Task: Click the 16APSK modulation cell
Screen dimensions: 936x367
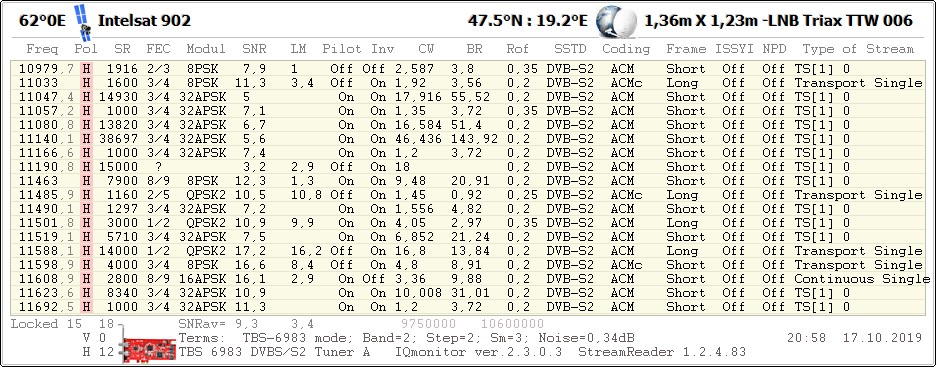Action: [202, 279]
